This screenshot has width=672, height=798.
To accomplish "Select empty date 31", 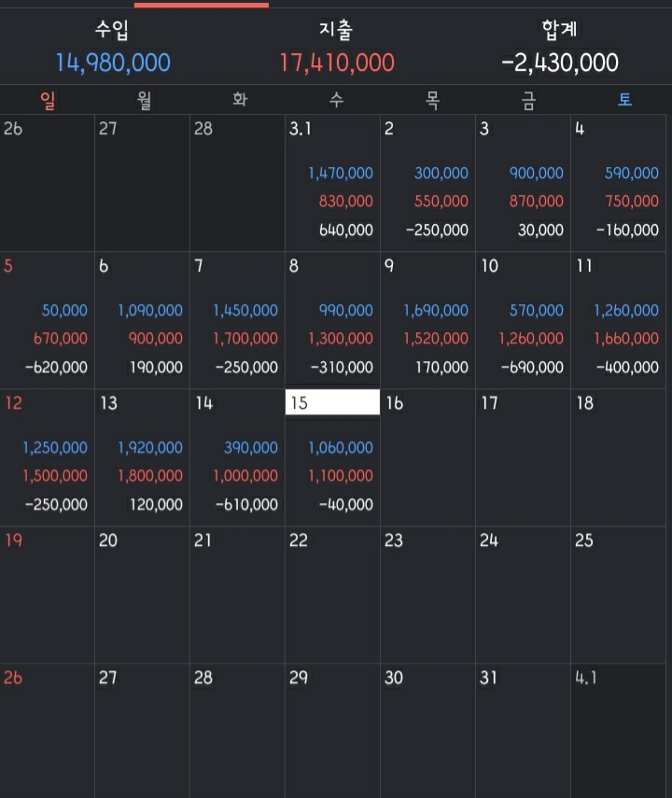I will pyautogui.click(x=523, y=731).
